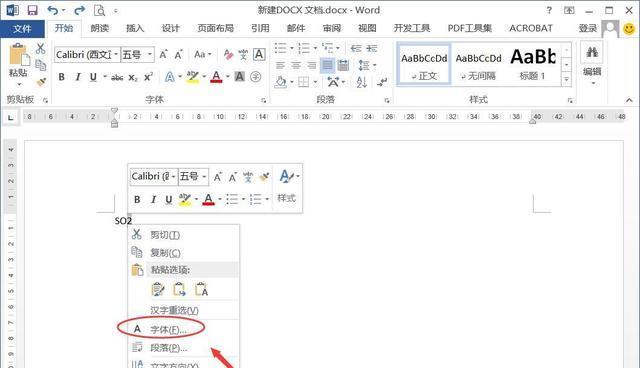
Task: Toggle show paragraph marks icon
Action: 382,82
